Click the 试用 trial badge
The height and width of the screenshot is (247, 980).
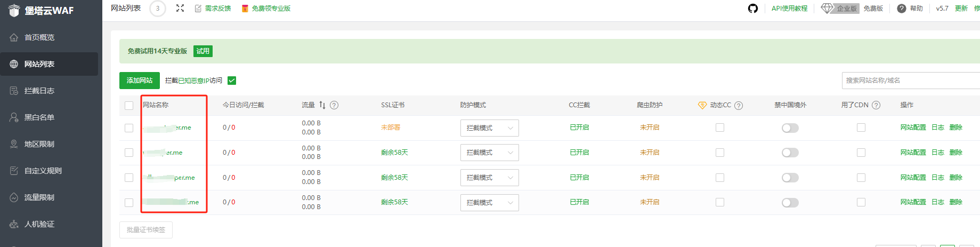click(x=203, y=51)
